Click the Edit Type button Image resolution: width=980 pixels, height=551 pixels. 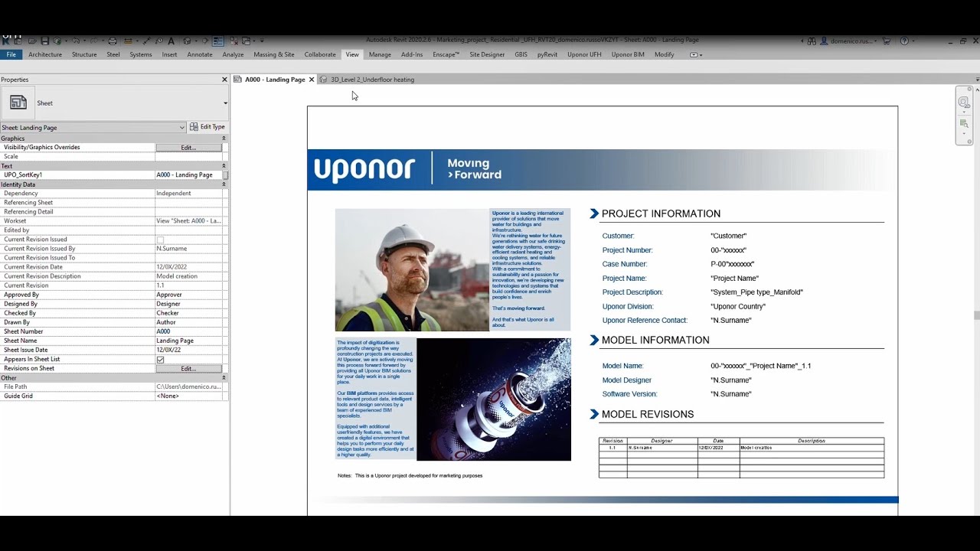click(207, 127)
